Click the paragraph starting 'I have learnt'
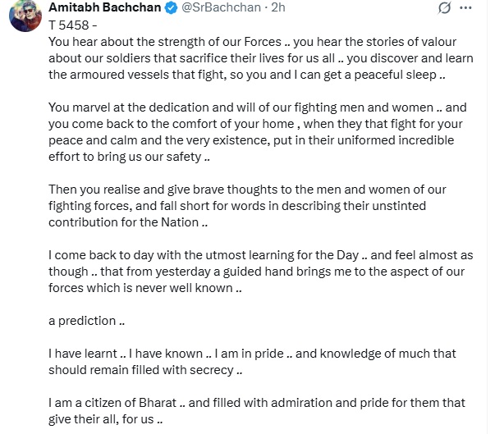Image resolution: width=504 pixels, height=434 pixels. point(252,362)
